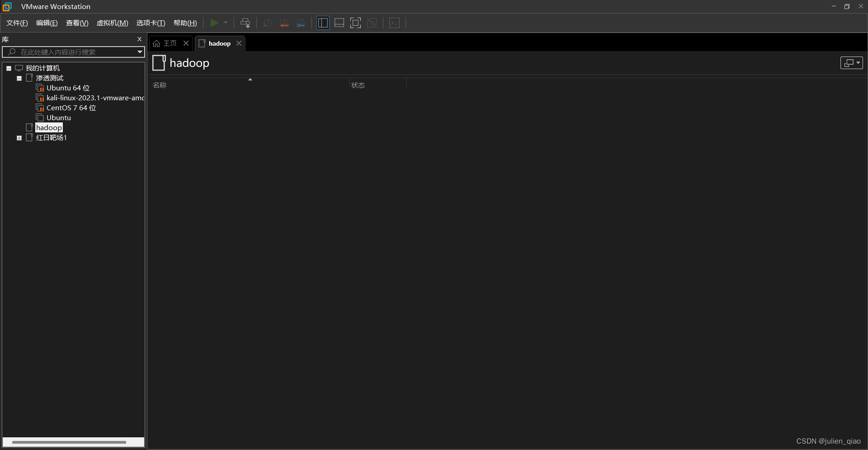Click the 红日靶场1 folder icon

click(29, 138)
